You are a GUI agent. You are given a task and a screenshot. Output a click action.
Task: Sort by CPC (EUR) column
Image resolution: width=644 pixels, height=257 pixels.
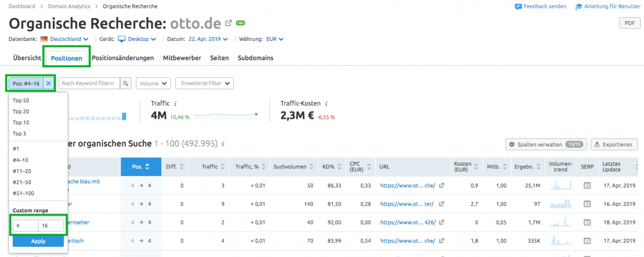point(361,166)
